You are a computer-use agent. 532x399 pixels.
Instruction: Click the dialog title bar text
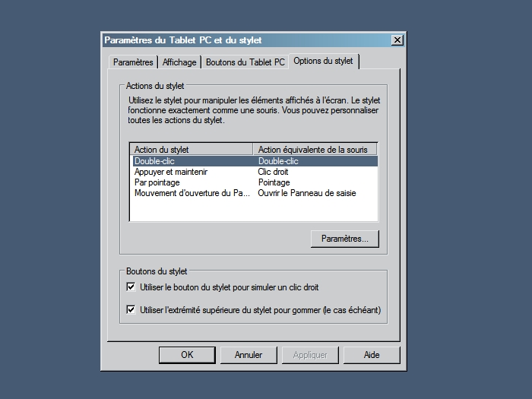(x=183, y=40)
